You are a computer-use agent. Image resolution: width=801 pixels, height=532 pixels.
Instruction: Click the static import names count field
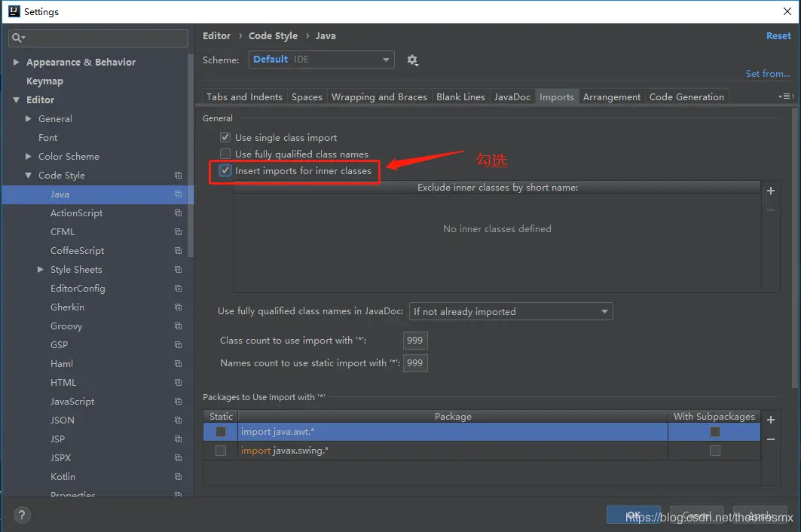click(x=414, y=363)
